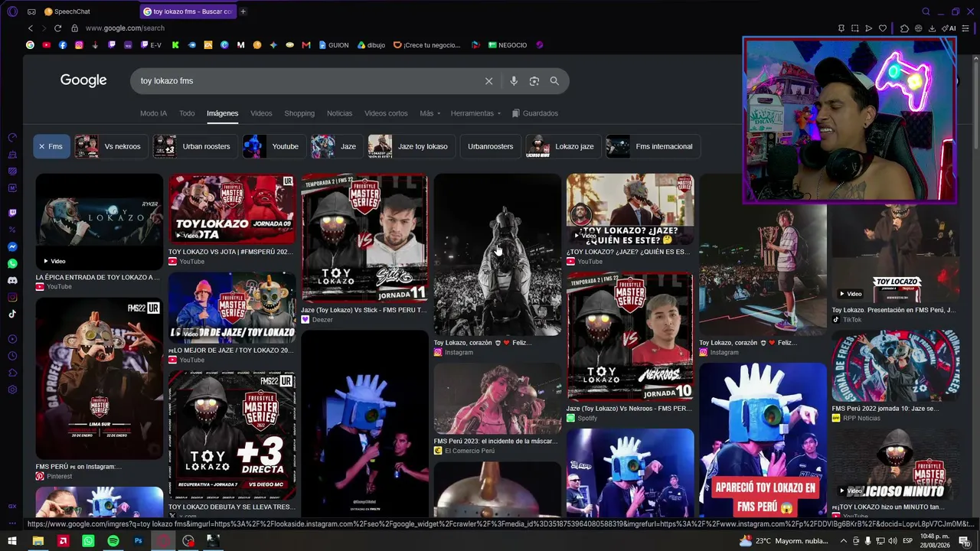
Task: Open the extensions puzzle icon
Action: pos(904,28)
